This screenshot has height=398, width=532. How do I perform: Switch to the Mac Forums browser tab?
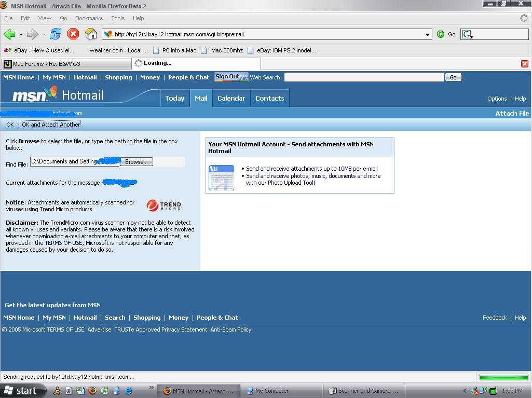66,64
